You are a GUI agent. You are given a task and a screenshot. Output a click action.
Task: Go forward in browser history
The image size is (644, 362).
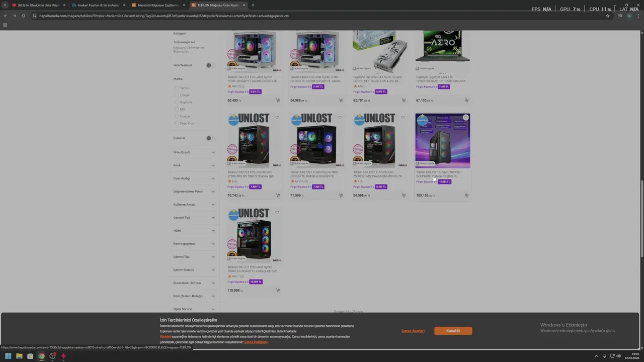[x=14, y=16]
